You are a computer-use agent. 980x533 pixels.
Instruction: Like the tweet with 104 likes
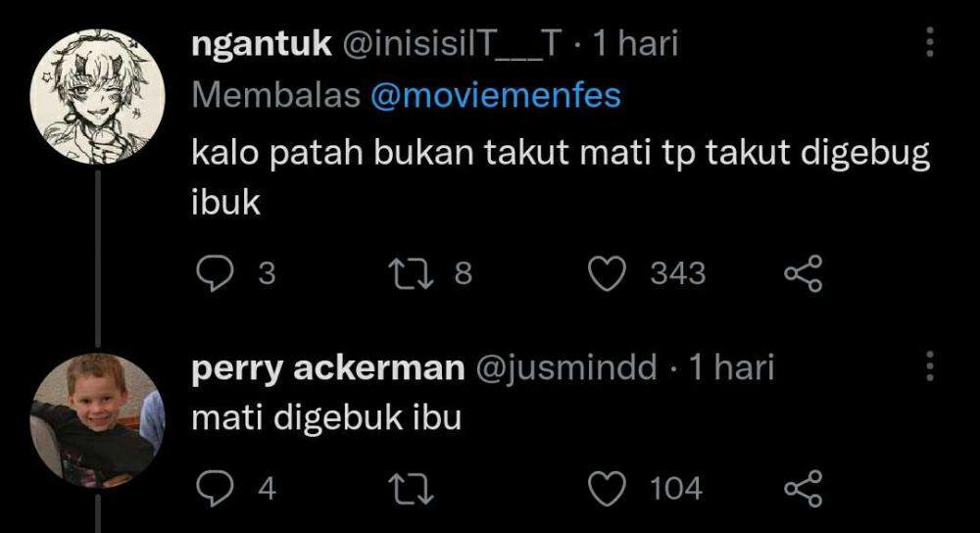608,488
